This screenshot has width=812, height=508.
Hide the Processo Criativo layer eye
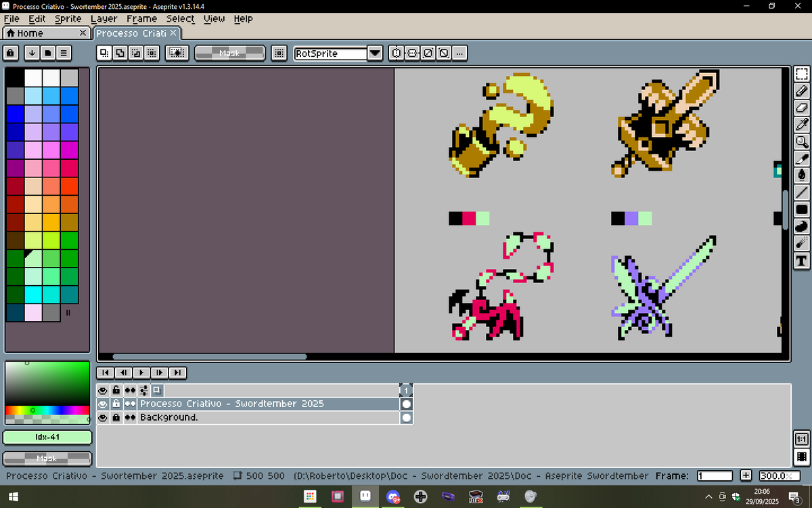(x=103, y=404)
